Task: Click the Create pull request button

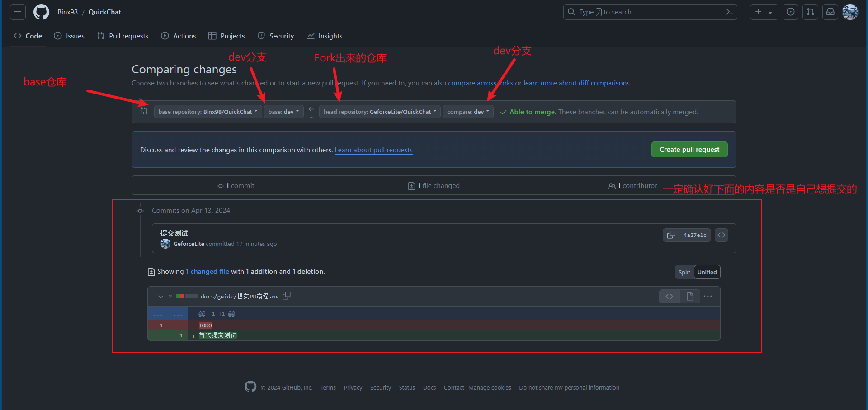Action: point(689,150)
